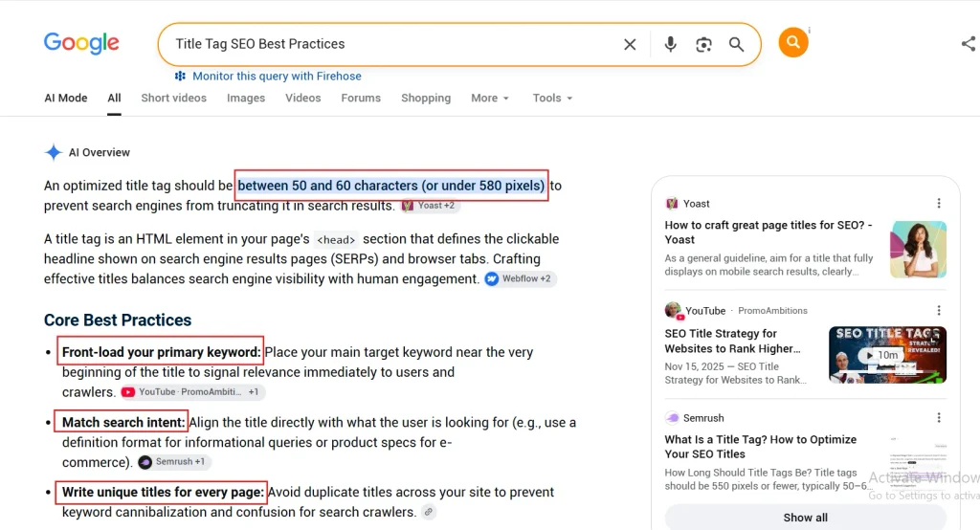The width and height of the screenshot is (980, 530).
Task: Open the YouTube PromoAmbiti source chip
Action: pyautogui.click(x=191, y=392)
